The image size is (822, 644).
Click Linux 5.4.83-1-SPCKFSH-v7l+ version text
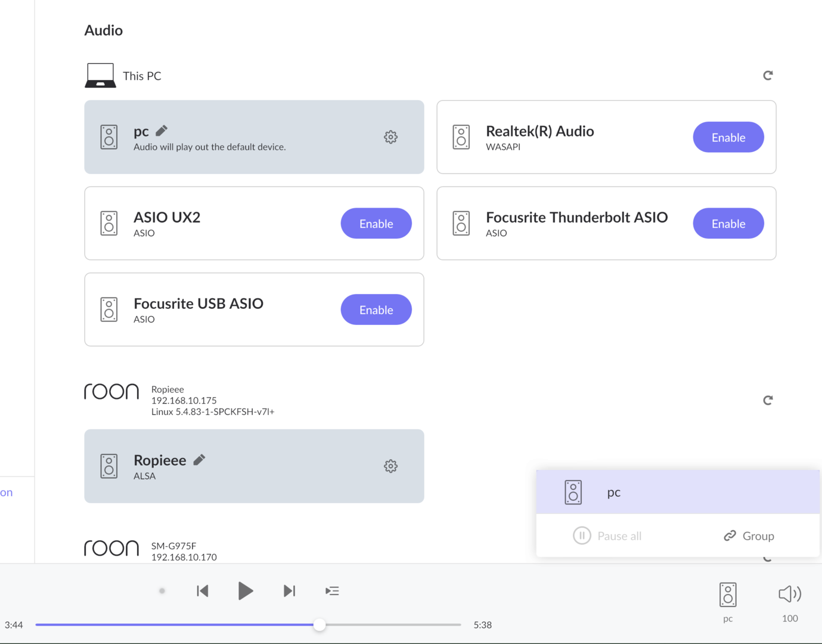point(213,412)
